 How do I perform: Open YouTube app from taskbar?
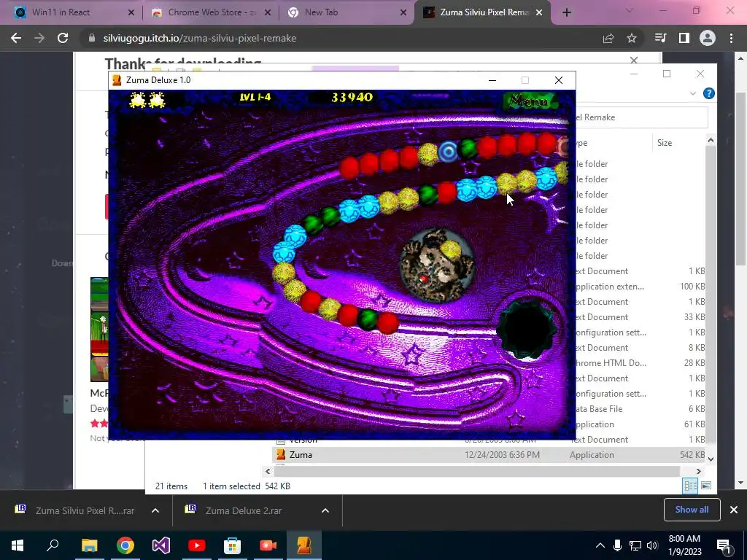[x=197, y=545]
